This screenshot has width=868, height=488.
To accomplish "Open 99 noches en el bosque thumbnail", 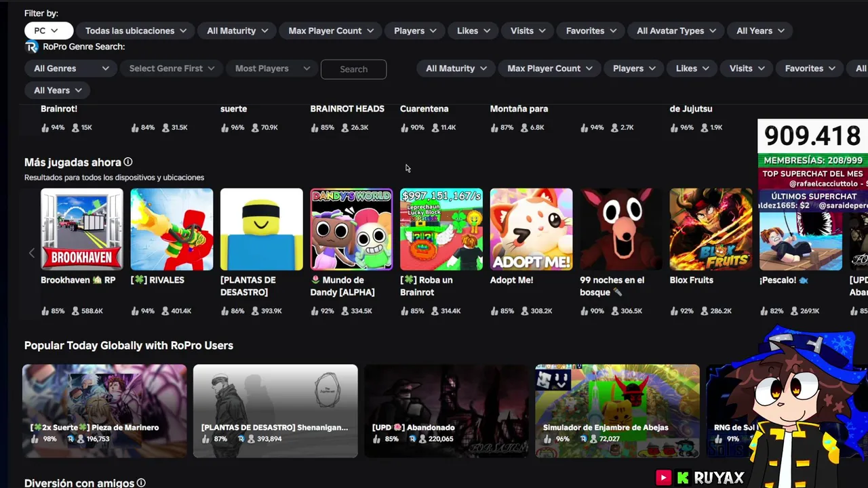I will click(621, 229).
